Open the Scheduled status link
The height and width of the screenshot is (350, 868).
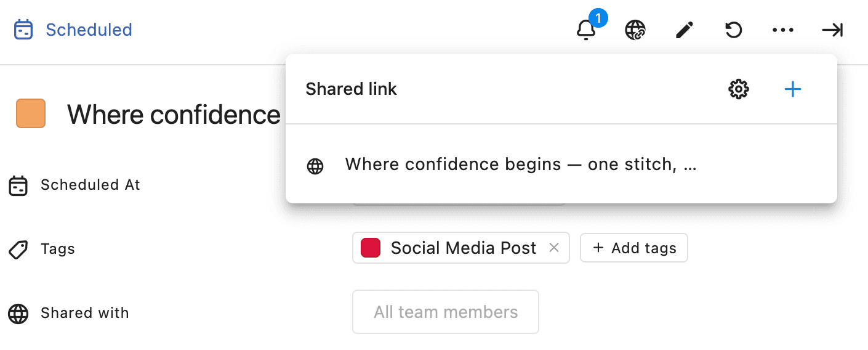coord(89,30)
